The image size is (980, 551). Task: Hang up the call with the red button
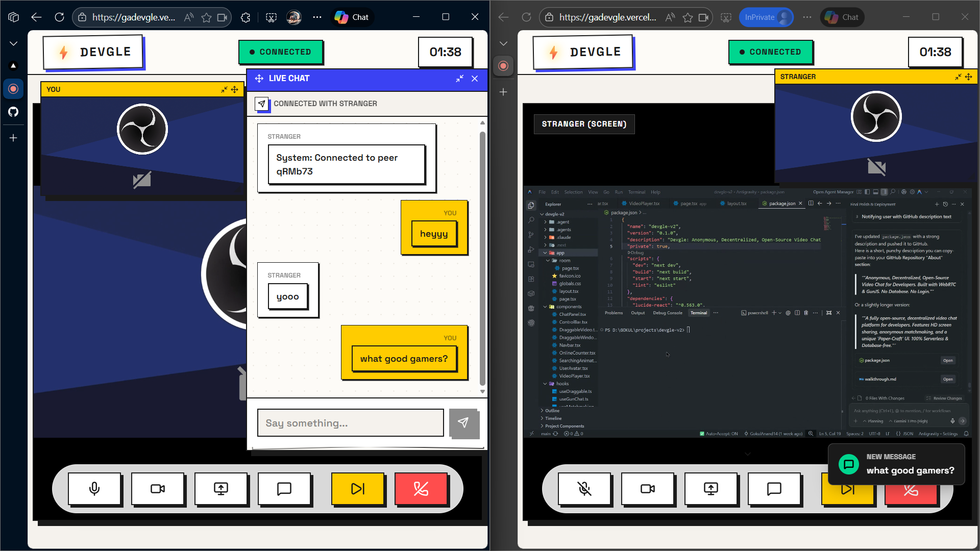click(421, 489)
